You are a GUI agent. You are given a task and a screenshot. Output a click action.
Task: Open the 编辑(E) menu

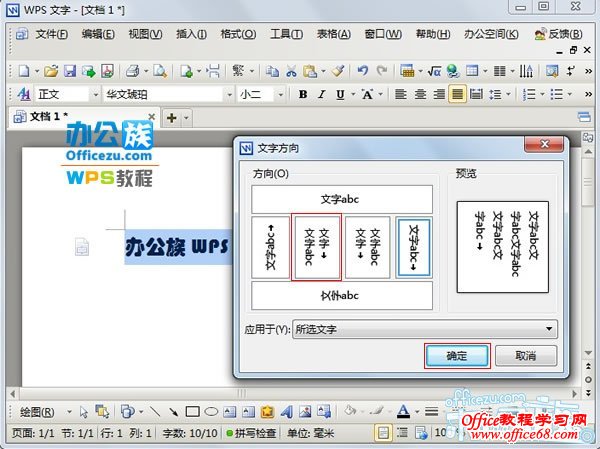tap(98, 34)
